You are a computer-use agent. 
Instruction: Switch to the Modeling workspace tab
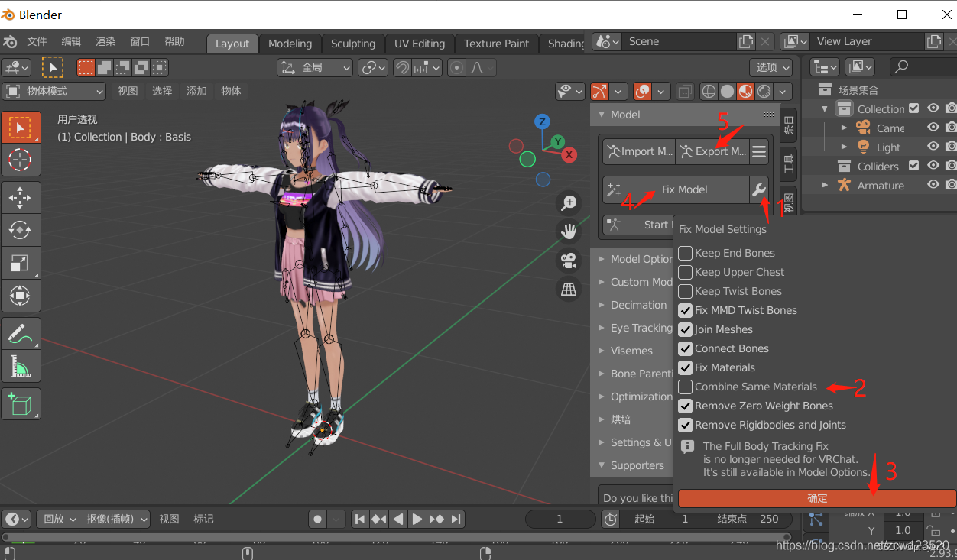pos(290,44)
